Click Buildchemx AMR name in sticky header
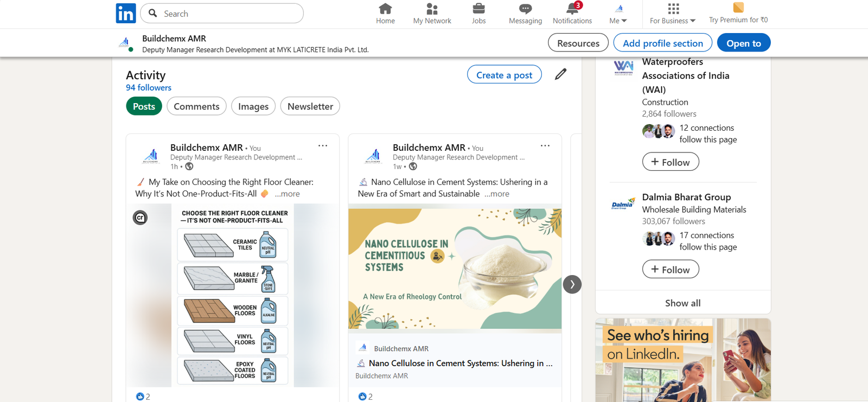Viewport: 868px width, 402px height. coord(174,39)
